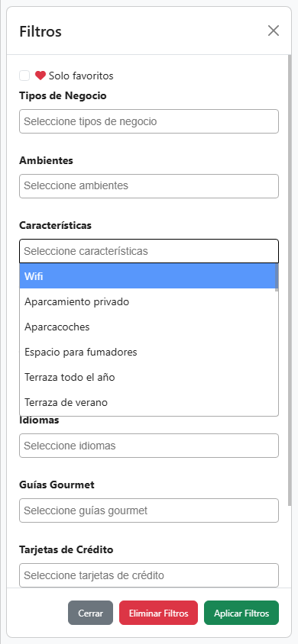
Task: Open the Ambientes selector field
Action: coord(149,186)
